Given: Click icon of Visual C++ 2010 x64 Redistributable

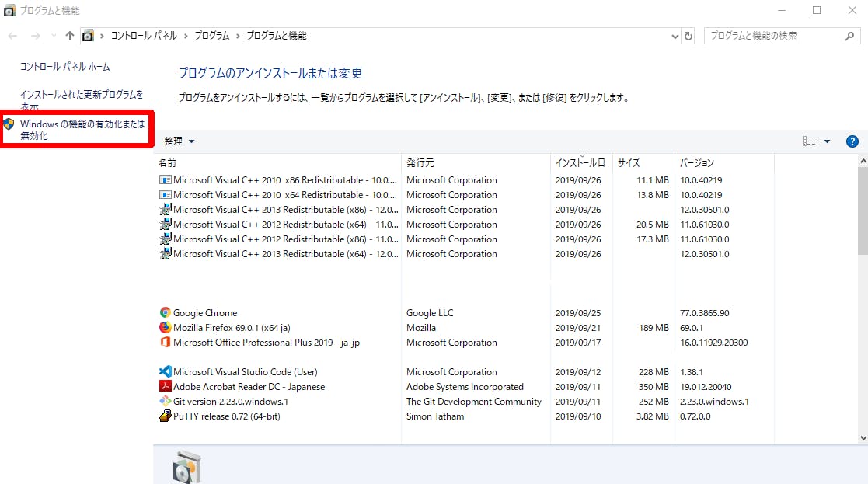Looking at the screenshot, I should pyautogui.click(x=165, y=195).
